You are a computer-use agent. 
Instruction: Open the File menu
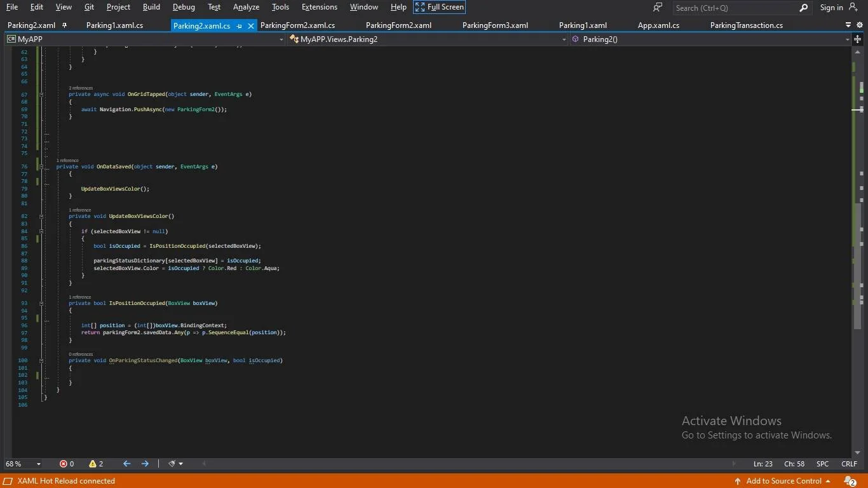click(12, 7)
